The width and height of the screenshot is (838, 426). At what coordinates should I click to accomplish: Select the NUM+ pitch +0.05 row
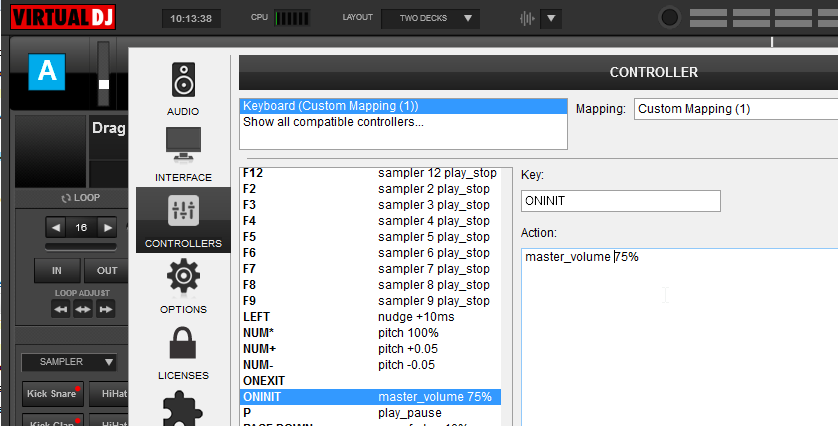[x=370, y=349]
